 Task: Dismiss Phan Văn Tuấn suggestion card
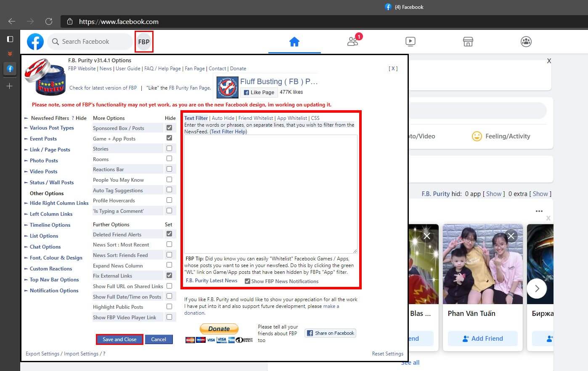tap(511, 236)
